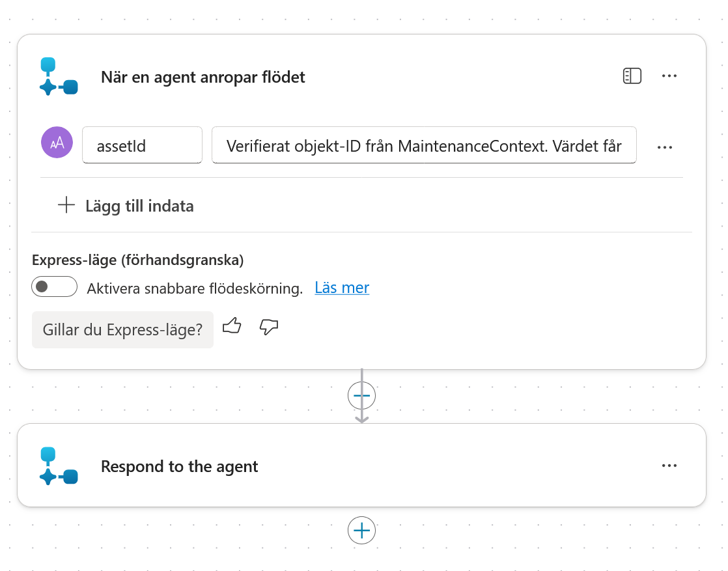Click the purple text type icon for assetId
728x571 pixels.
pos(57,143)
